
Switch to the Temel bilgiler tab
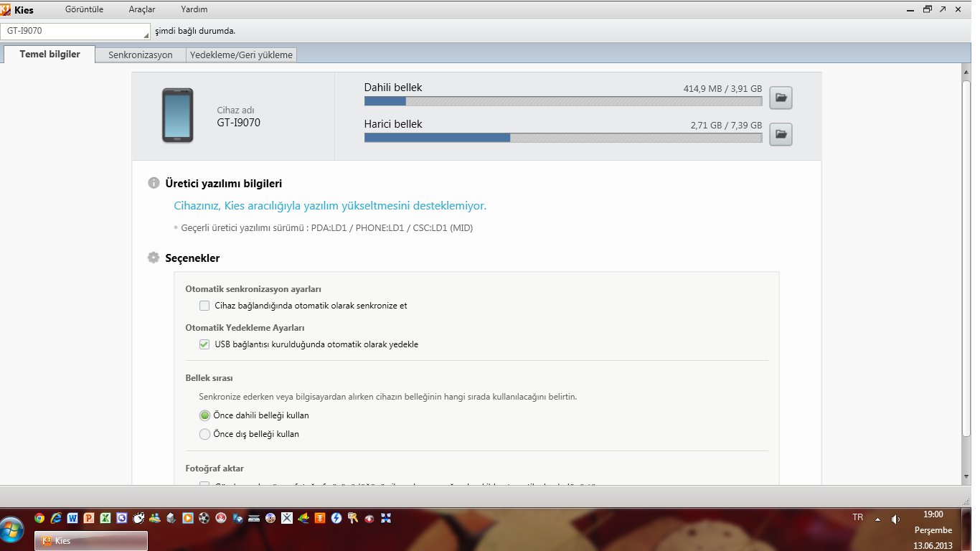click(50, 55)
